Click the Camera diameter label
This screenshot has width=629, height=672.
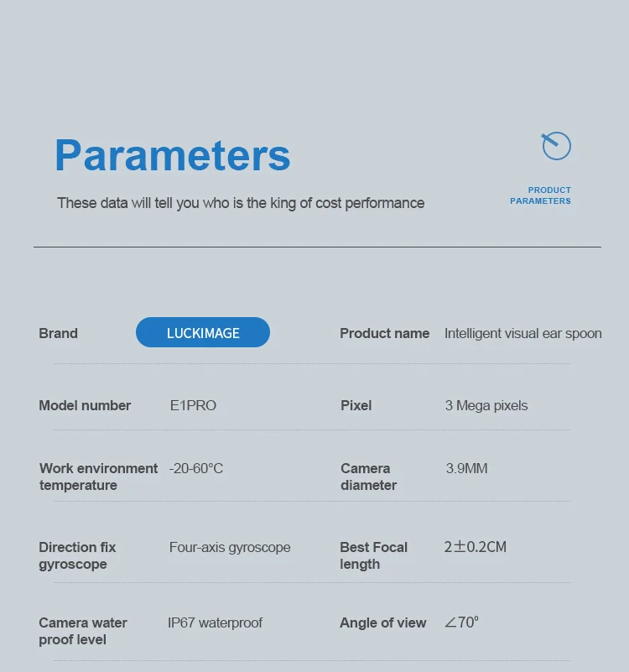pos(368,477)
